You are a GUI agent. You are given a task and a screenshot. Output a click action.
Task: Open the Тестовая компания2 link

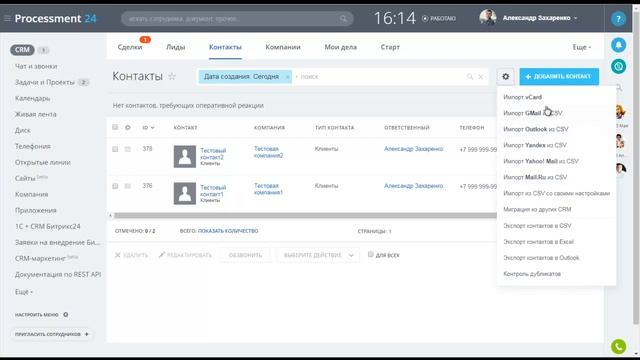point(268,152)
